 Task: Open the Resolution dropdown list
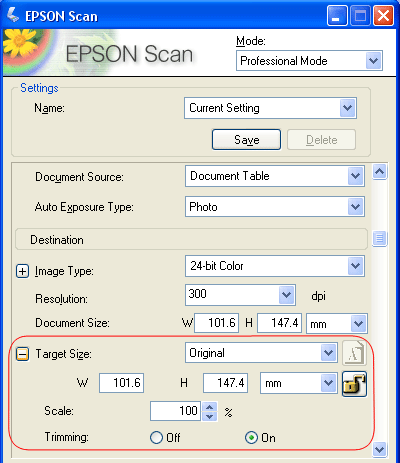(x=286, y=295)
